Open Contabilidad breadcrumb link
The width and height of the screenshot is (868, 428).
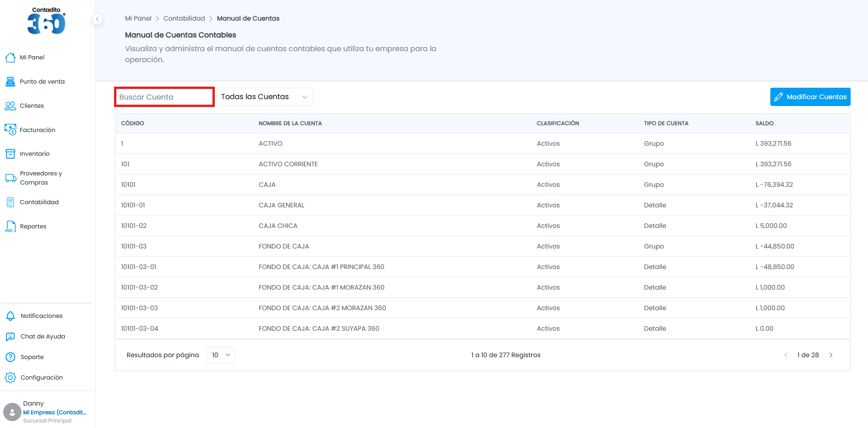(184, 18)
